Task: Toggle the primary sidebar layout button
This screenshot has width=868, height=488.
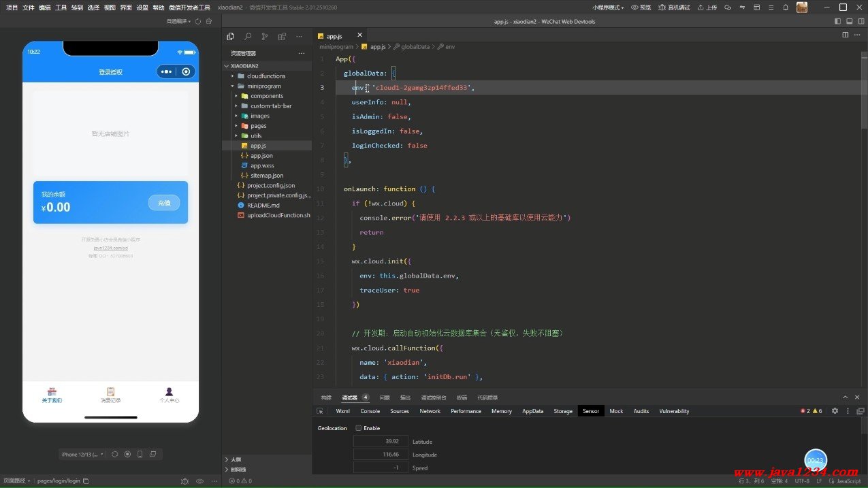Action: [838, 22]
